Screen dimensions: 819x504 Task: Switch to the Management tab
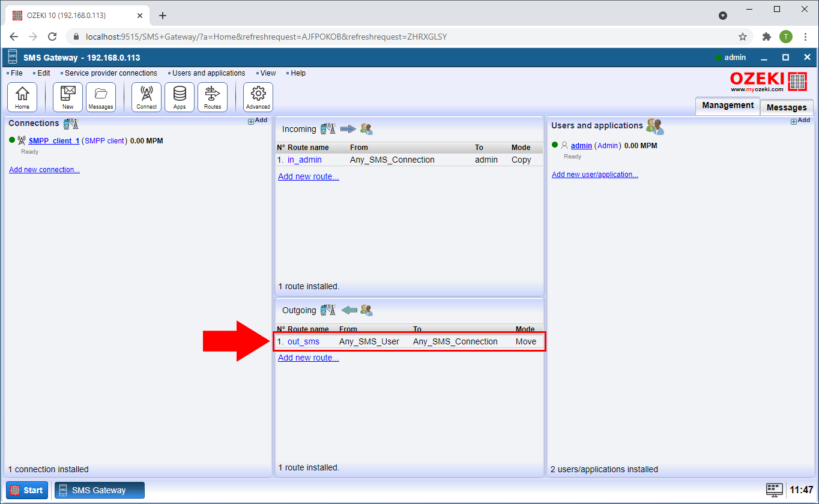[728, 105]
